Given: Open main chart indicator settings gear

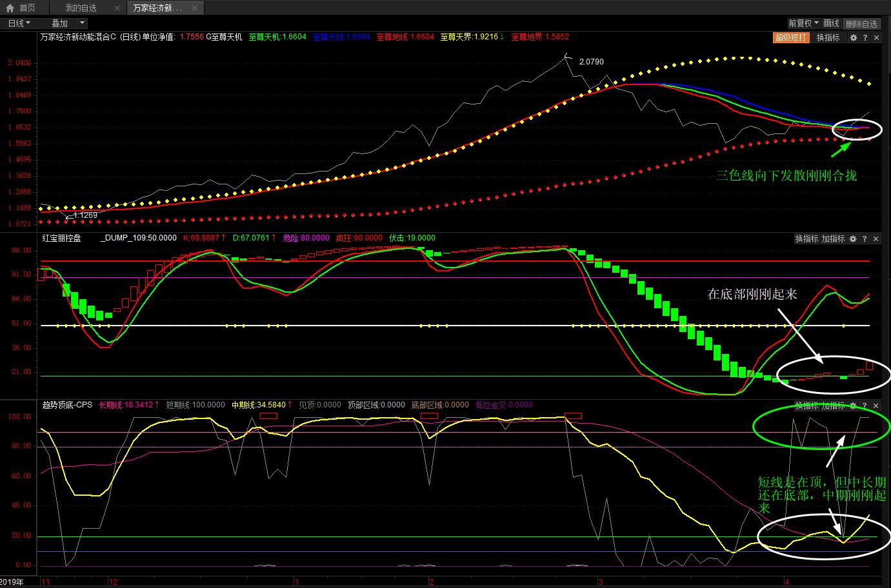Looking at the screenshot, I should pyautogui.click(x=853, y=37).
